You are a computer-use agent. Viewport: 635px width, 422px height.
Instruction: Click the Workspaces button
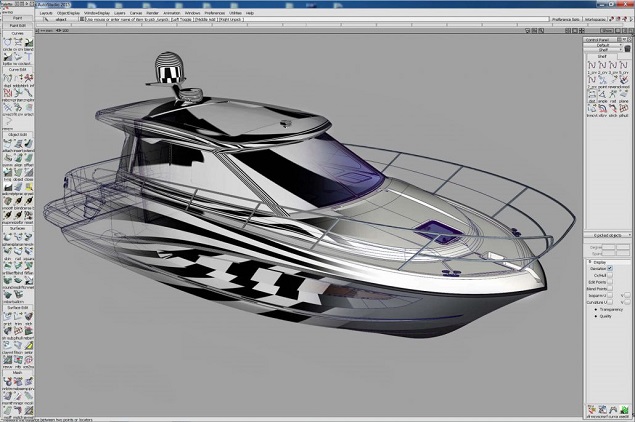click(600, 19)
